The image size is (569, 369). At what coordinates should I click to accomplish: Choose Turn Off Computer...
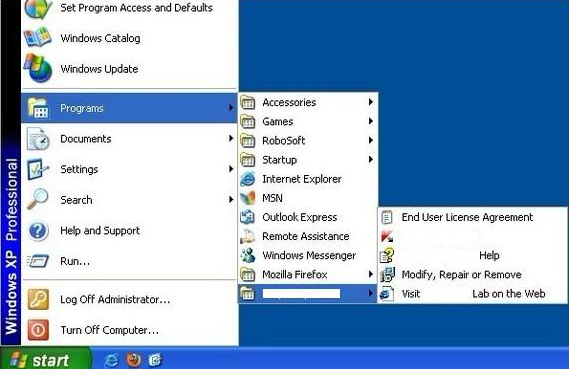(129, 330)
